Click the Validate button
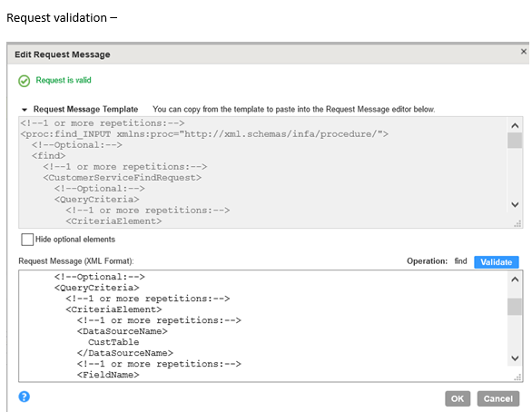The image size is (532, 412). [x=496, y=262]
